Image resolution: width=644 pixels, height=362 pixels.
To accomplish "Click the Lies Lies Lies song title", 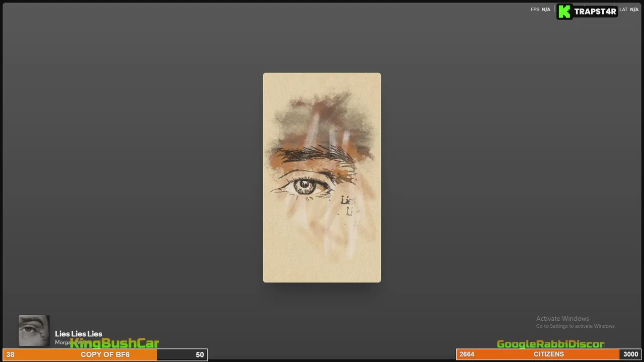I will 78,334.
